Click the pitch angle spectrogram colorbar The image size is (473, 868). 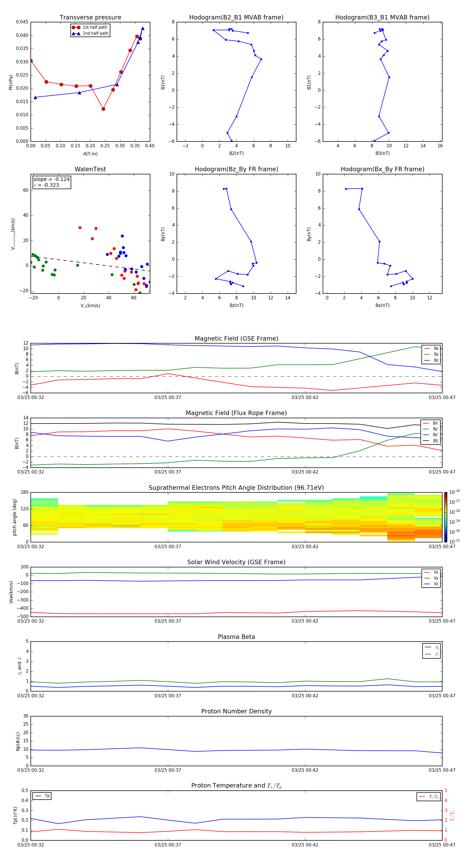click(446, 517)
